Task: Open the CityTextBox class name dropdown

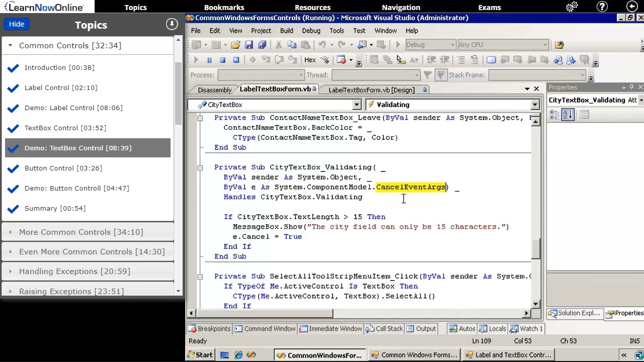Action: tap(357, 105)
